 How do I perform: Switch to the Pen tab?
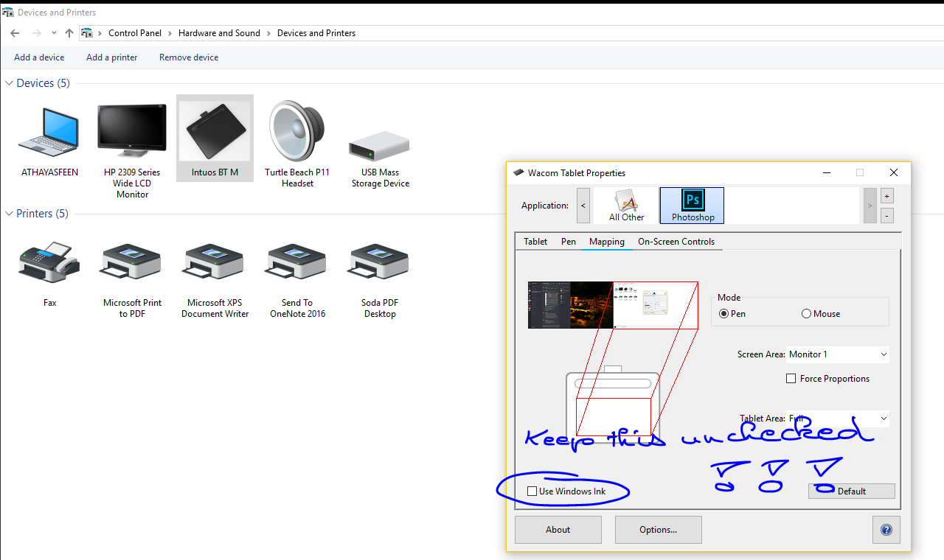coord(569,242)
